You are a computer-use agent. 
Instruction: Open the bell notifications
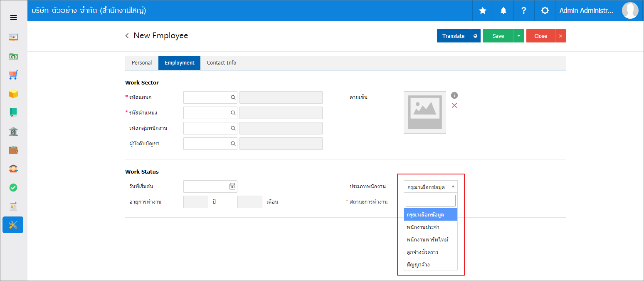[503, 10]
